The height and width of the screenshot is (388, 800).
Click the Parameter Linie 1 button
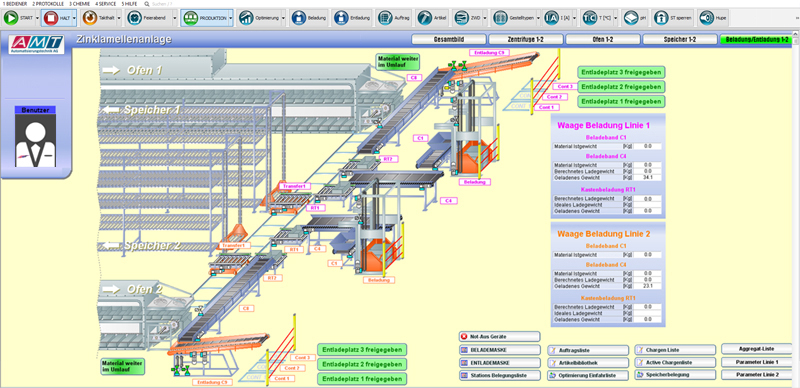[757, 362]
